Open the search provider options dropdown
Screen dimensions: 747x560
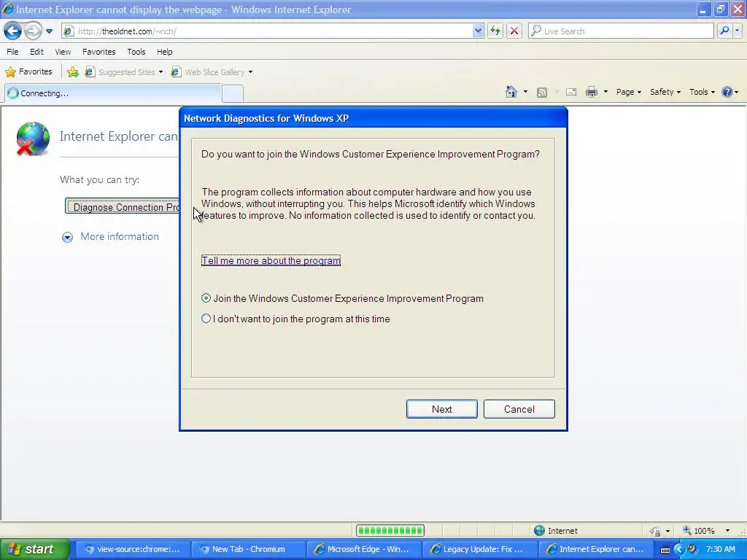pyautogui.click(x=737, y=31)
